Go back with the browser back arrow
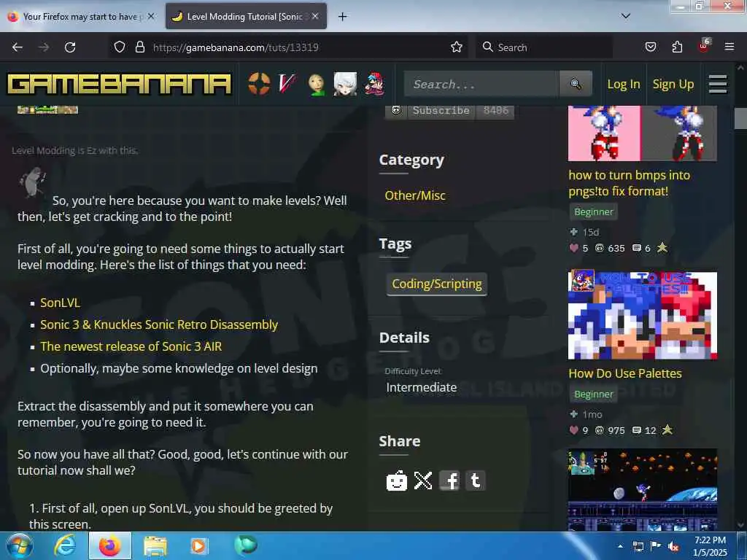Viewport: 747px width, 560px height. point(18,47)
